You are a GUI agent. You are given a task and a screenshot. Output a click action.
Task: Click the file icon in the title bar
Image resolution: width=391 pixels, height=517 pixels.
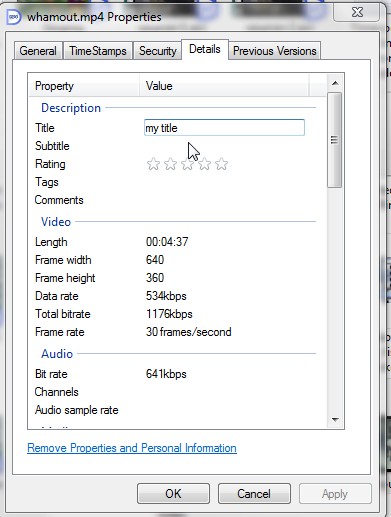(x=14, y=17)
